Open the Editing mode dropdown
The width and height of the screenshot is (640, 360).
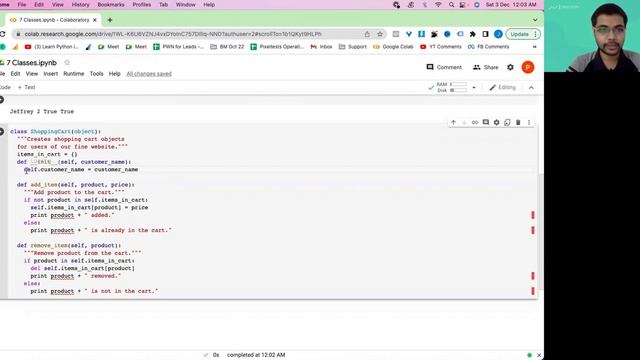coord(503,87)
